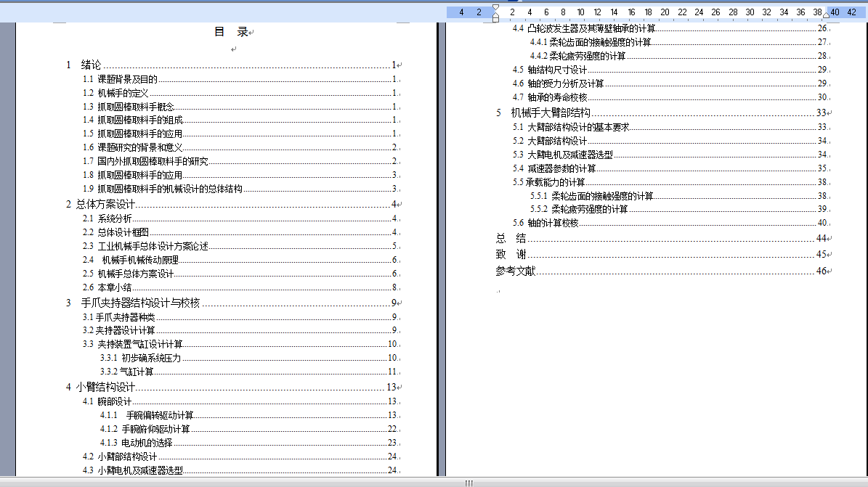The height and width of the screenshot is (487, 868).
Task: Open TOC entry 1.2 机械手的定义
Action: (240, 93)
